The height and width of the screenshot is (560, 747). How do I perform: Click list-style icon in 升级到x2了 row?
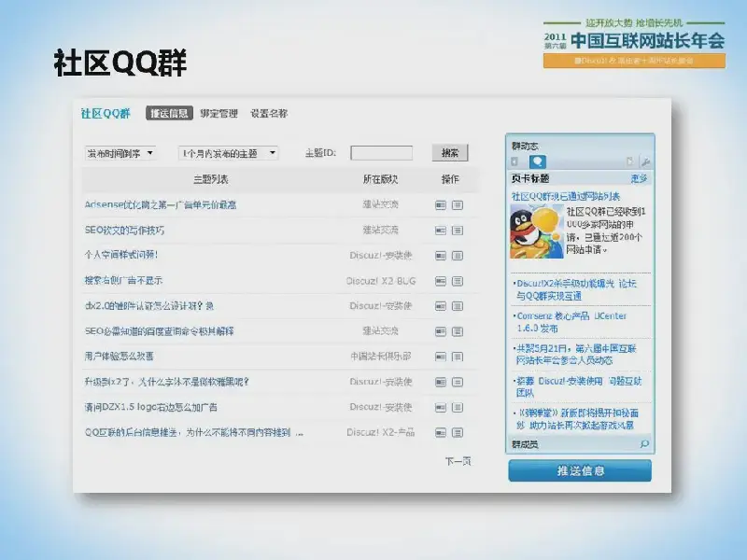coord(458,382)
